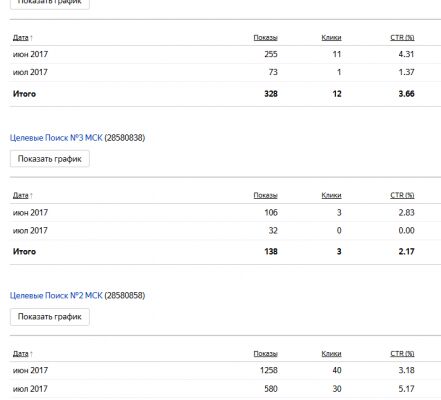Sort the №3 МСК table by Клики
The image size is (441, 400).
tap(331, 195)
